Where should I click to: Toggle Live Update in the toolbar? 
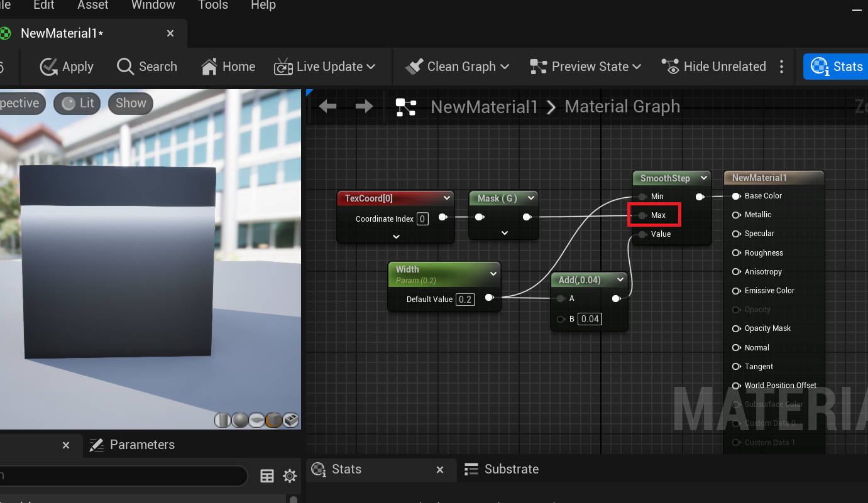click(x=324, y=67)
